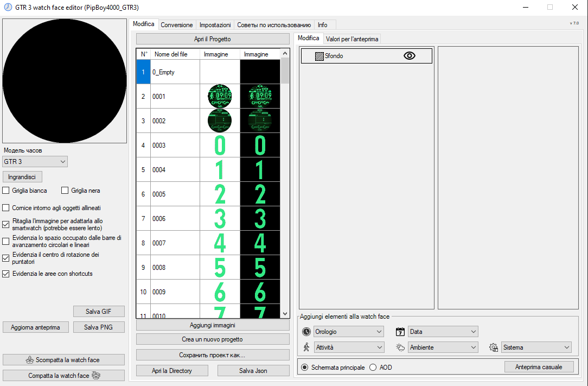Click image list scrollbar up arrow
This screenshot has width=588, height=386.
pos(285,54)
